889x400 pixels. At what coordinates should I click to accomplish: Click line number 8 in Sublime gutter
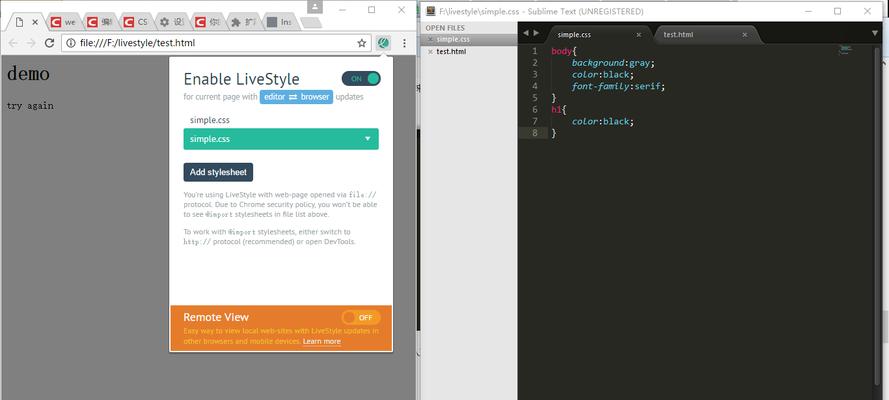535,133
